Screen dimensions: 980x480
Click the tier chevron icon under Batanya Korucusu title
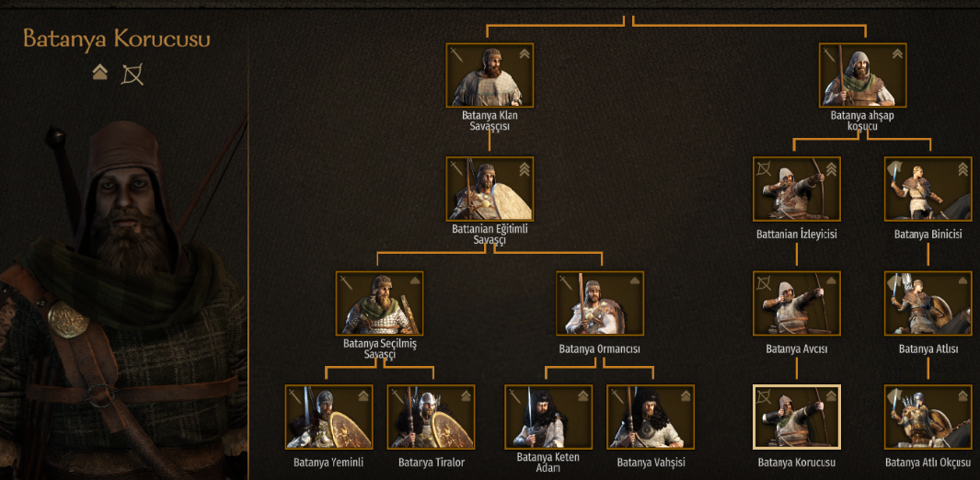[x=100, y=73]
